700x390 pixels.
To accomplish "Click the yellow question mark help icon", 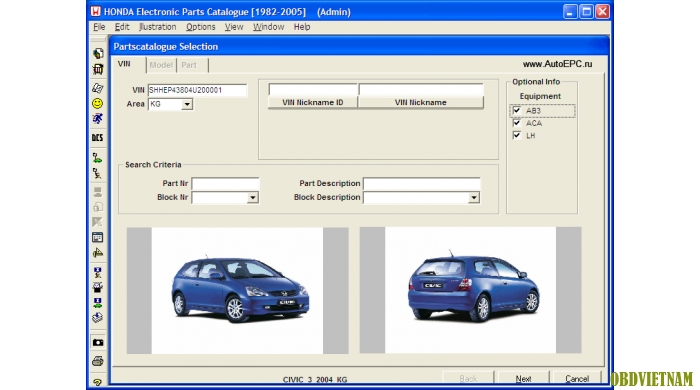I will [x=98, y=382].
